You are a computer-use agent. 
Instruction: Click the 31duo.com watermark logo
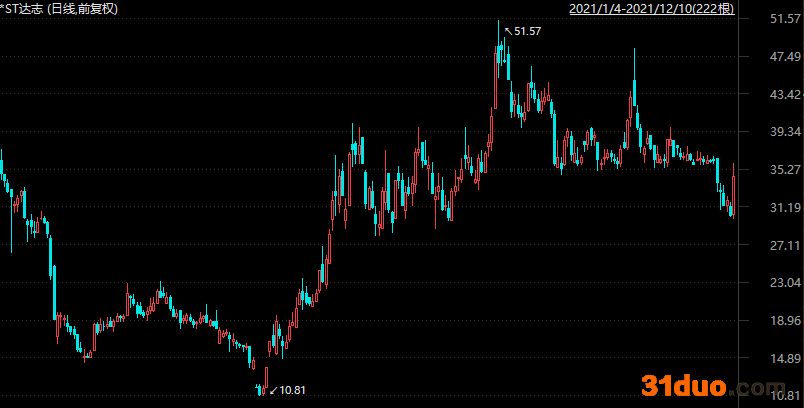pyautogui.click(x=707, y=385)
